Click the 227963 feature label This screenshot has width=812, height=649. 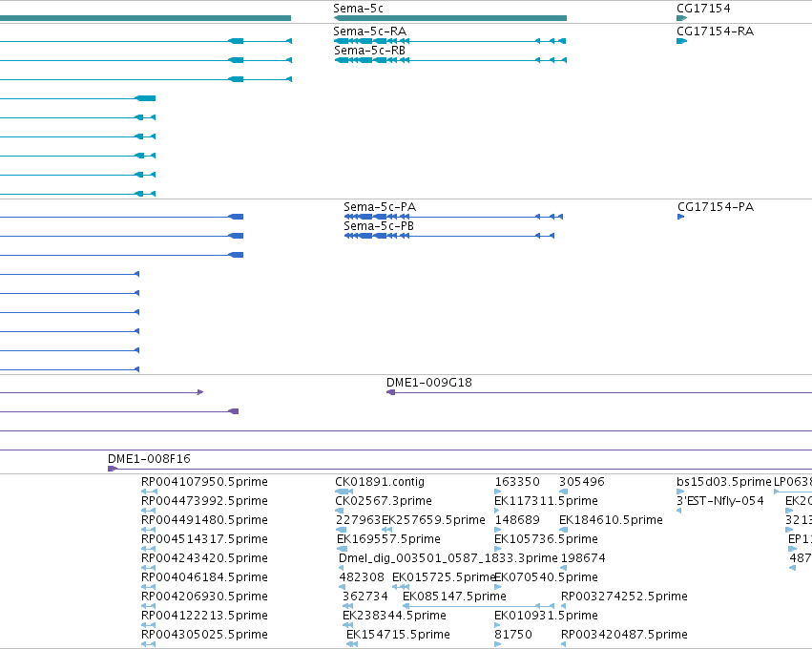tap(359, 520)
